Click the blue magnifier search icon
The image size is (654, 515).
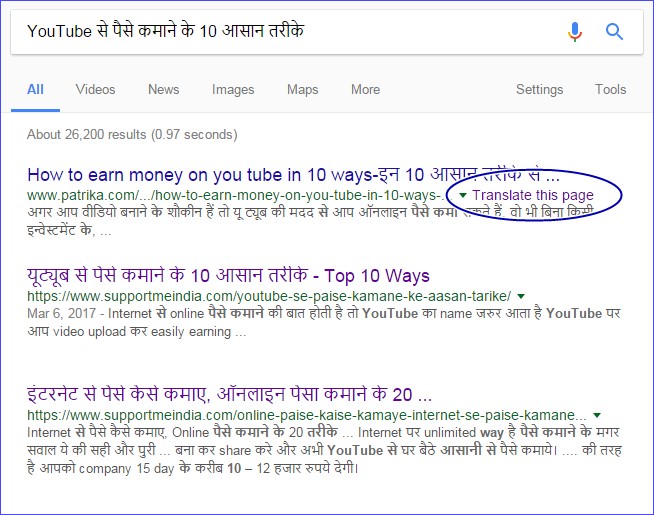[614, 32]
